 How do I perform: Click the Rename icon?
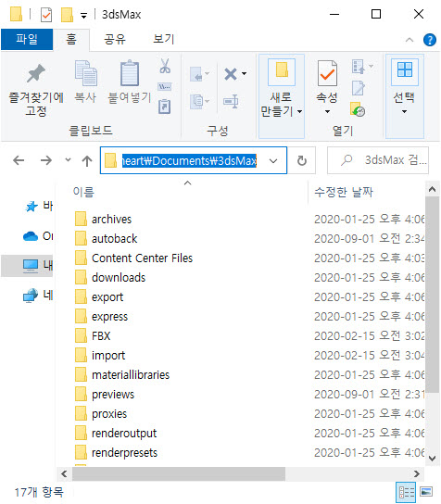231,101
